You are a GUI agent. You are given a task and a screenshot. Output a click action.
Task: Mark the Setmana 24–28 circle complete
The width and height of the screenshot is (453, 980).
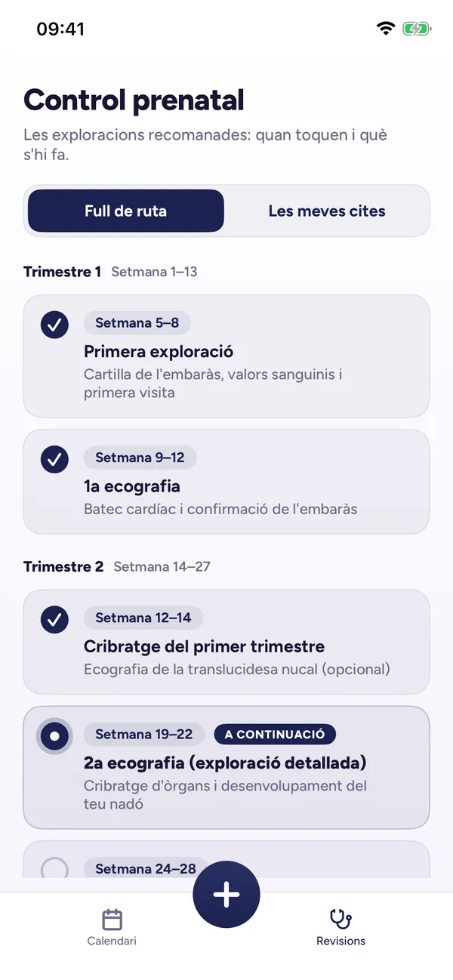tap(54, 870)
